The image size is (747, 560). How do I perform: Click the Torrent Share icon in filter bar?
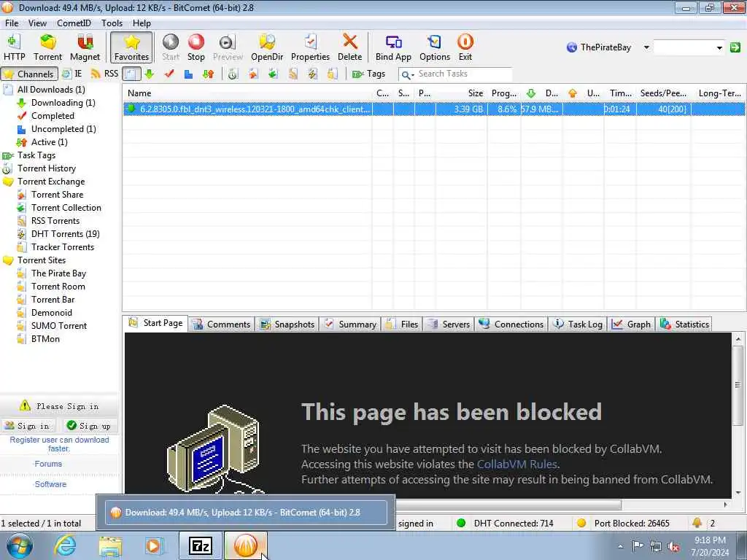pos(253,74)
